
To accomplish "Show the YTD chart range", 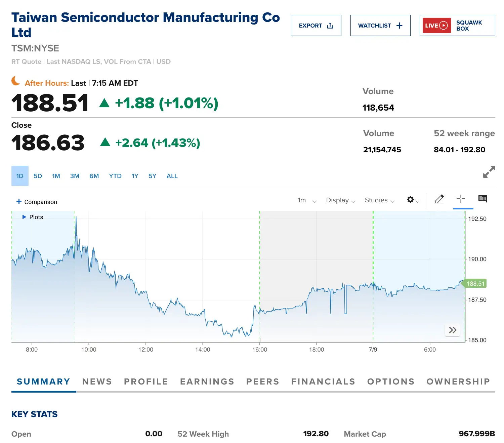I will [x=115, y=176].
